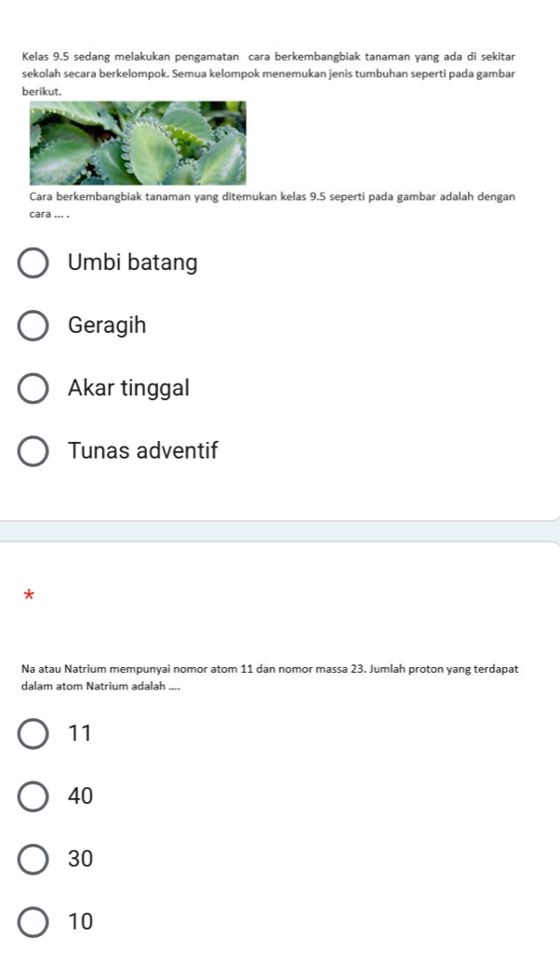Click the Natrium proton question text
The height and width of the screenshot is (963, 560).
tap(270, 676)
